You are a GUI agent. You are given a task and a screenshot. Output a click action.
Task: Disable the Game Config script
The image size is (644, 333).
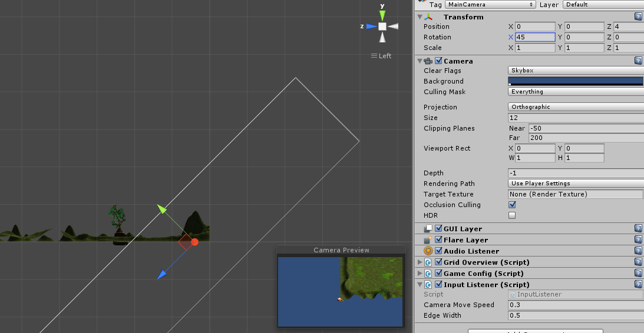click(438, 273)
